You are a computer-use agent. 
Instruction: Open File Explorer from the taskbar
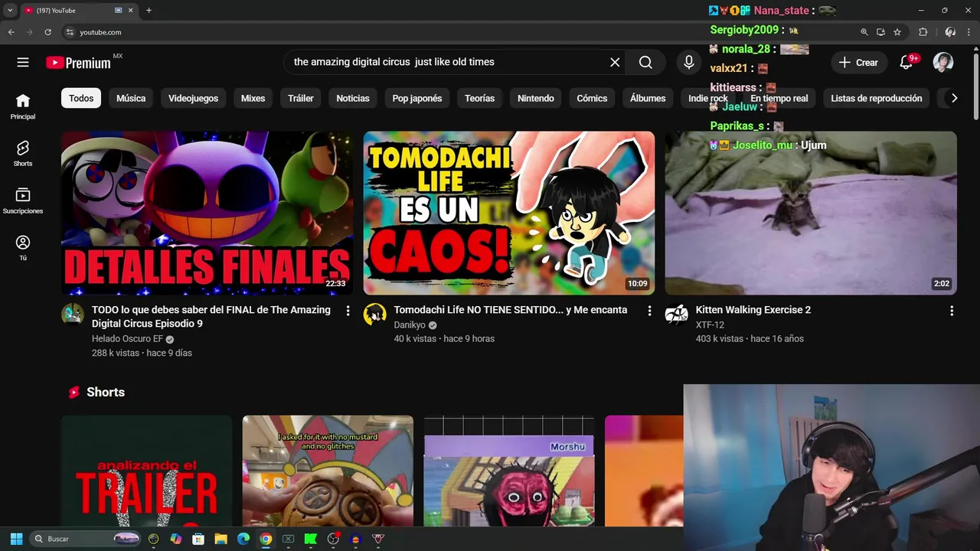[220, 539]
